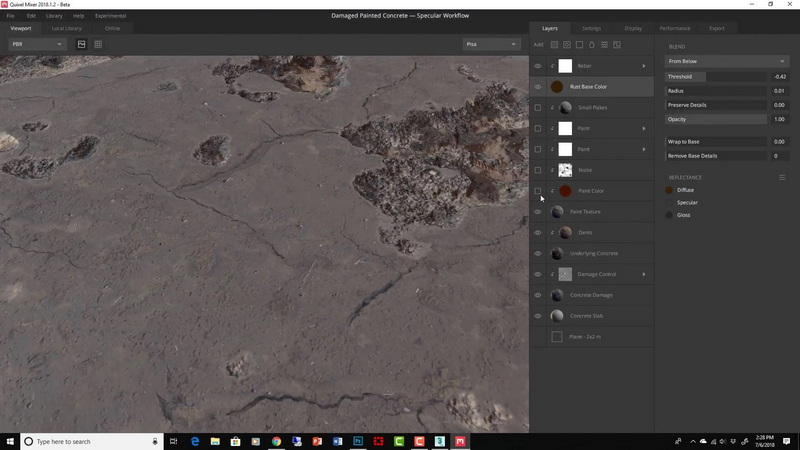800x450 pixels.
Task: Open the From Below blend mode dropdown
Action: point(727,61)
